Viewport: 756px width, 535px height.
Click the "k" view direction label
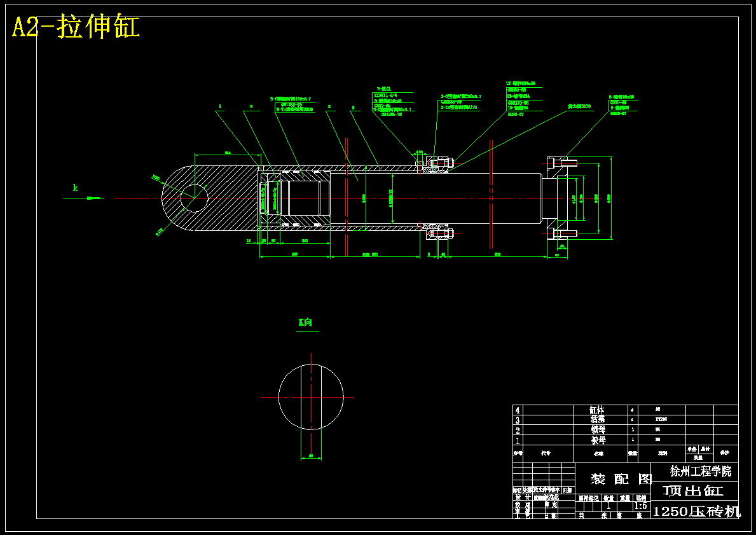(x=75, y=188)
